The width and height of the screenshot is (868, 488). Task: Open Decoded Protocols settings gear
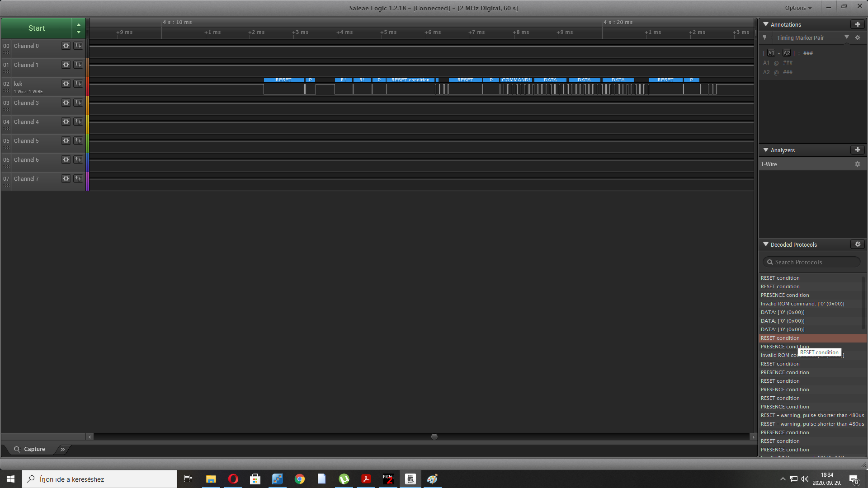point(857,244)
